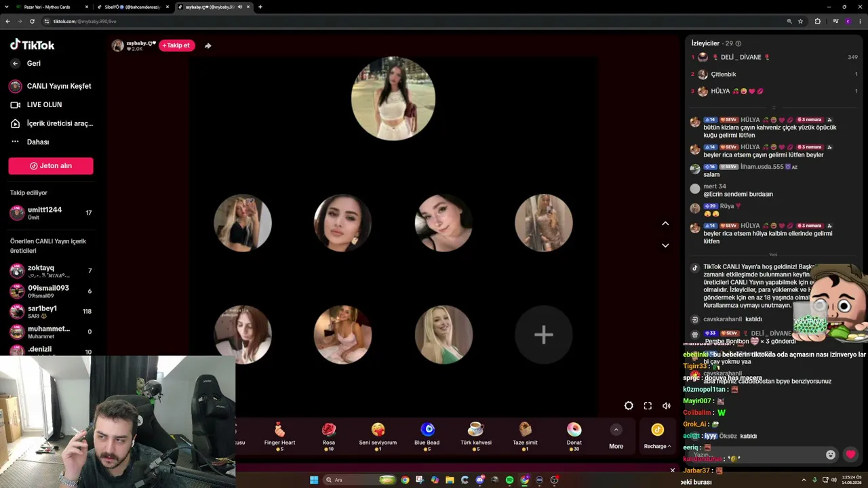The image size is (868, 488).
Task: Expand the viewers ranking list chevron
Action: click(x=774, y=107)
